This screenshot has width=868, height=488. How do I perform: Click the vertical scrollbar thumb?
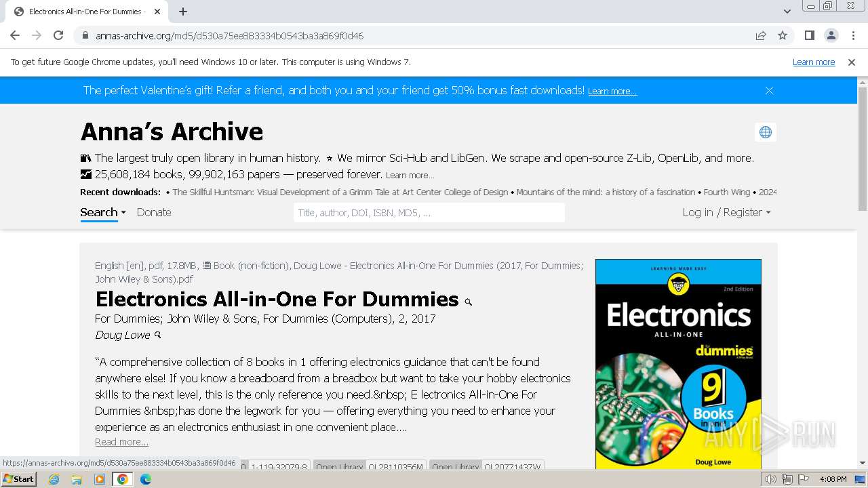863,149
